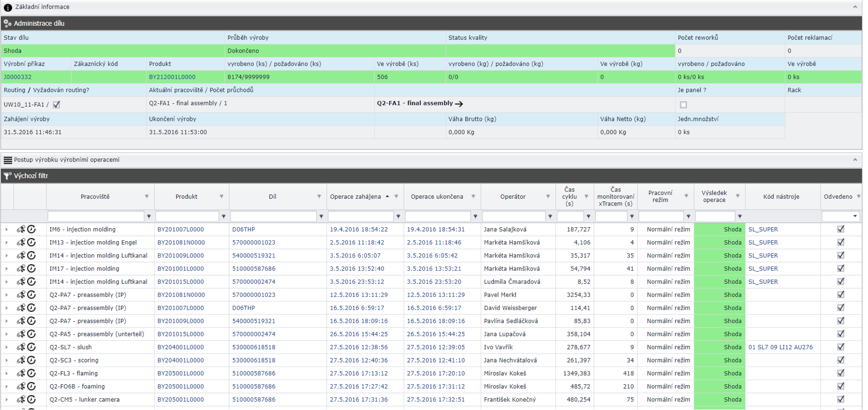Click the gears icon in IM13 Engel row

coord(21,243)
